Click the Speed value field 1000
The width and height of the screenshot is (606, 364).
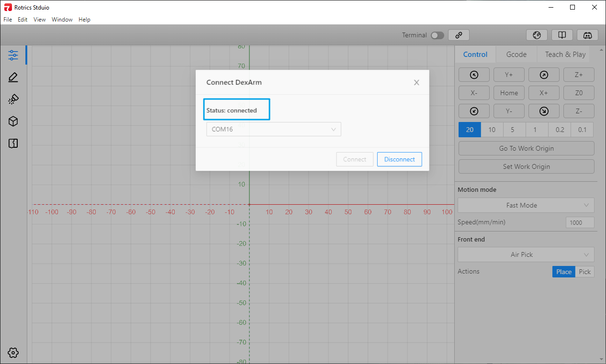580,222
